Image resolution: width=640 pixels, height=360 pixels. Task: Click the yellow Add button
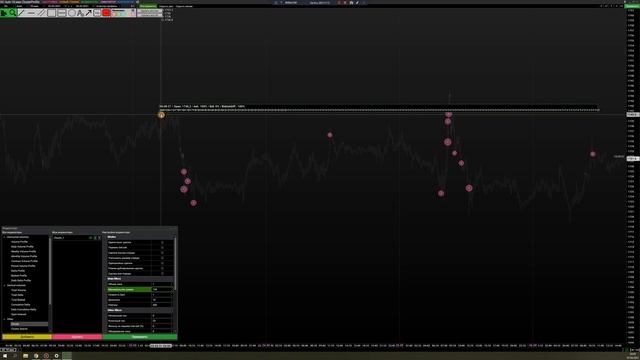click(27, 337)
